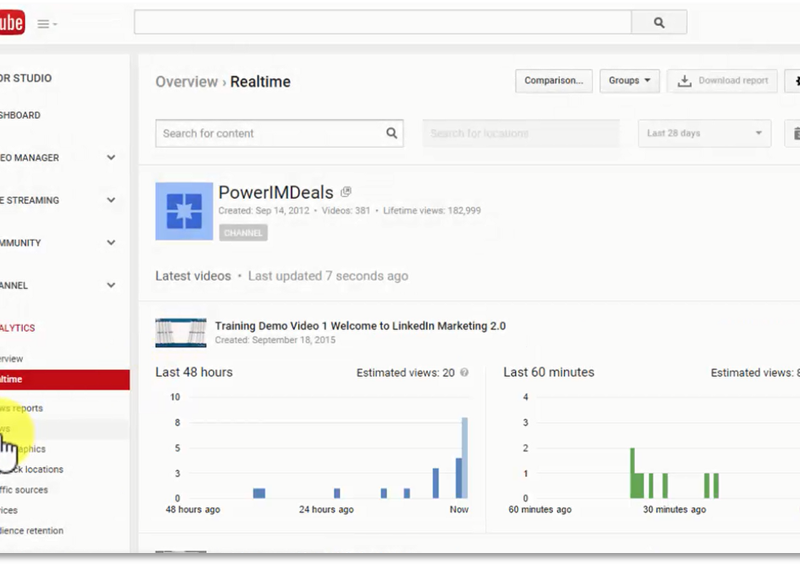This screenshot has width=800, height=566.
Task: Click Download report button
Action: pos(722,81)
